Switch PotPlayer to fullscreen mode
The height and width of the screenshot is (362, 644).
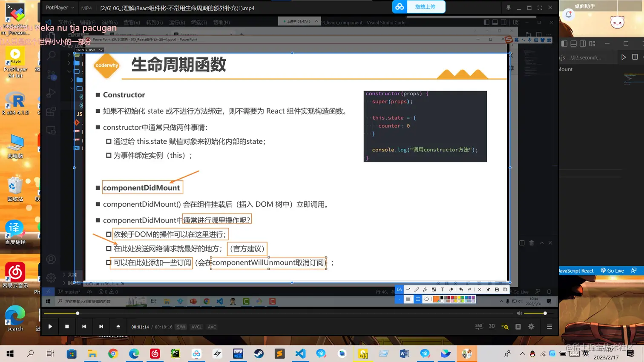coord(540,8)
